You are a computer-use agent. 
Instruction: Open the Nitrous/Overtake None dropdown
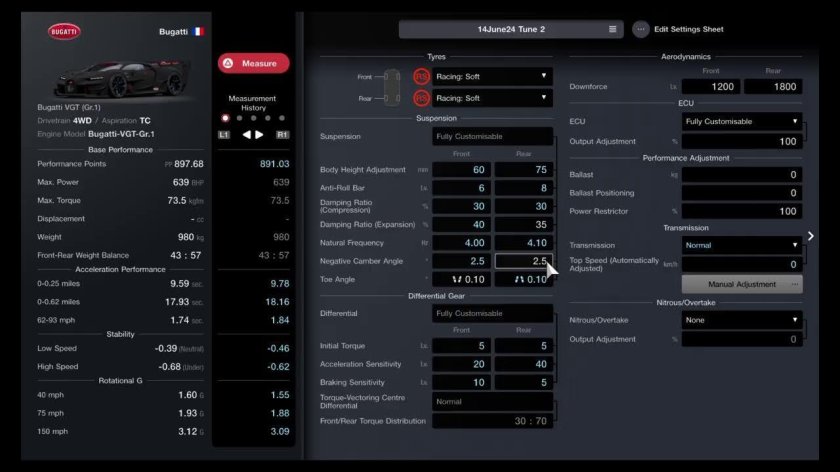click(741, 320)
